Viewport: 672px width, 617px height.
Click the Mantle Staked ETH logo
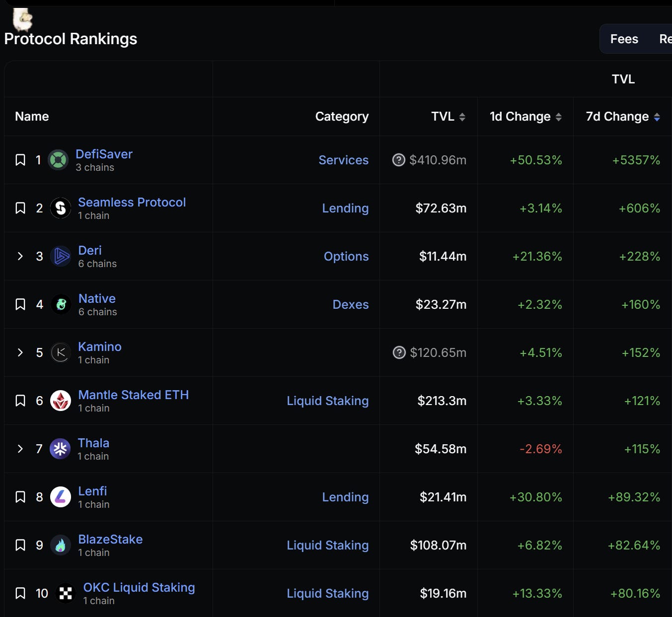click(61, 401)
